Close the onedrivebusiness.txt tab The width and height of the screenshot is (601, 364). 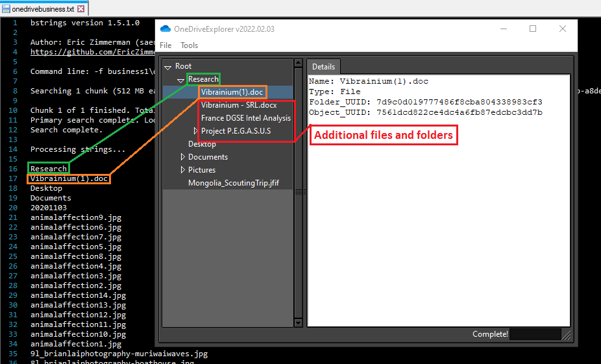pos(80,8)
